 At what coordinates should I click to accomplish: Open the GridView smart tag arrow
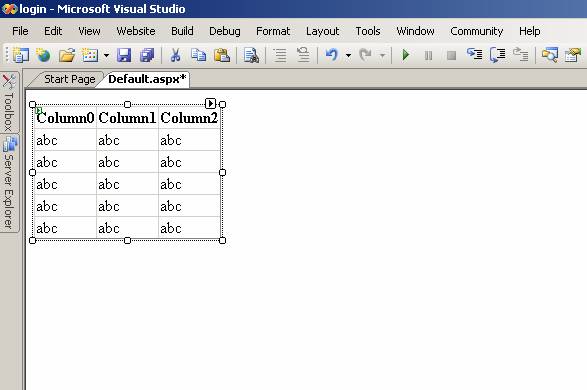coord(210,103)
